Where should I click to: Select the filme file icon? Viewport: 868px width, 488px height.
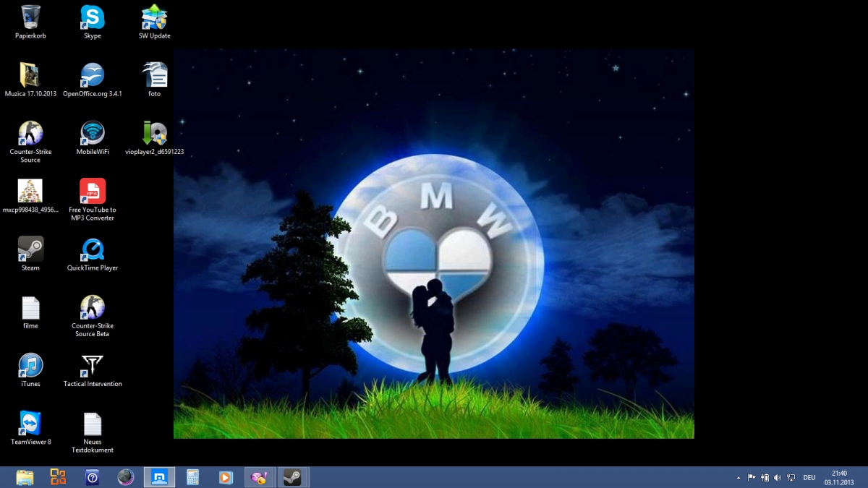pyautogui.click(x=30, y=312)
